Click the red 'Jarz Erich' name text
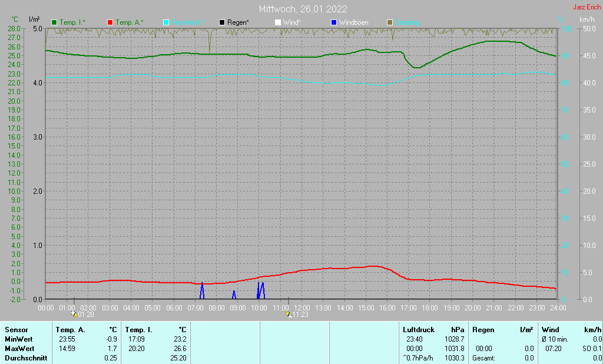The width and height of the screenshot is (603, 364). (x=587, y=7)
